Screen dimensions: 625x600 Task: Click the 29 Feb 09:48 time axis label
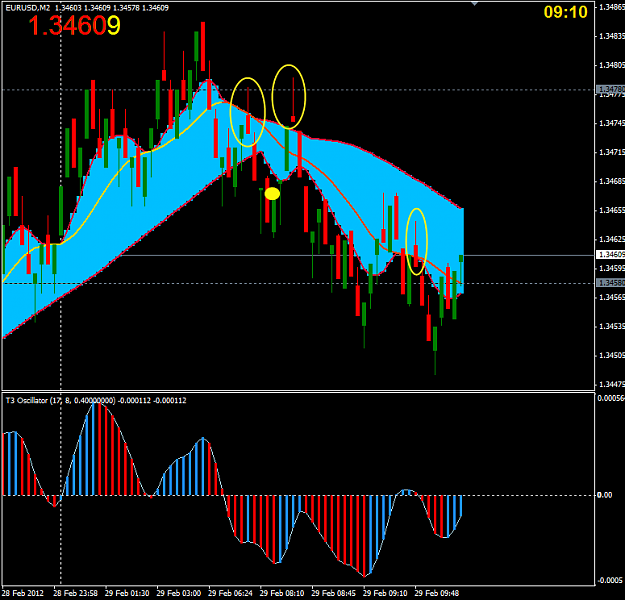(x=437, y=593)
